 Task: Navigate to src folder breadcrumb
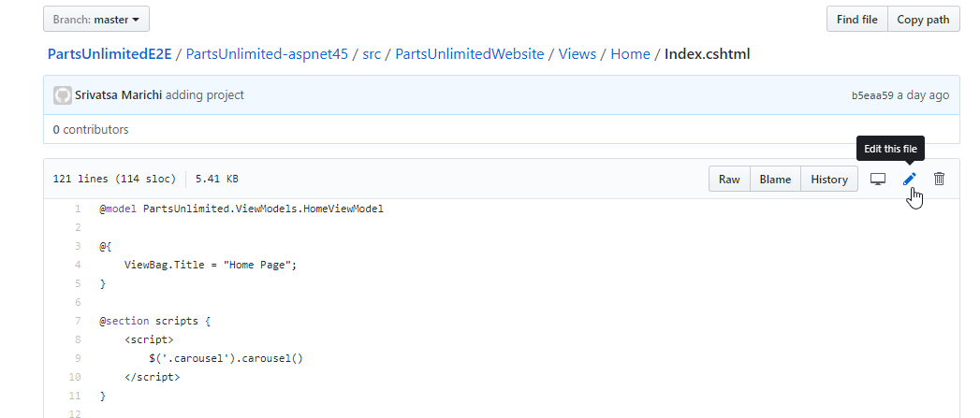pos(372,54)
